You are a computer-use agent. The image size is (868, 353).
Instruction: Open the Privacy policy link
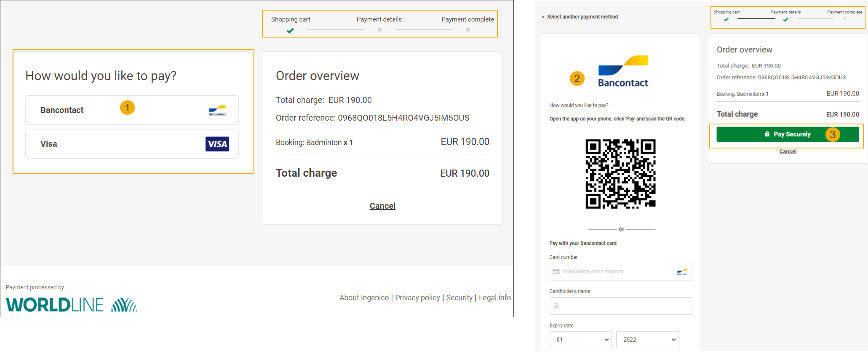click(417, 298)
